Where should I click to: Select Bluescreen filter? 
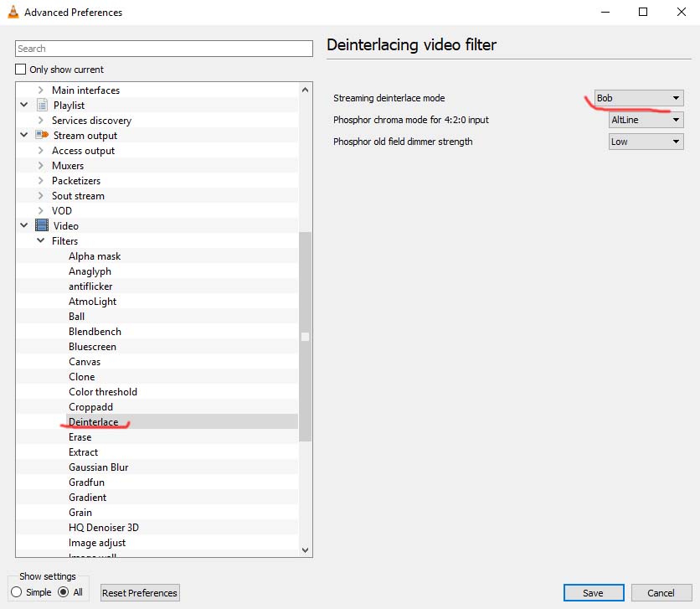92,347
